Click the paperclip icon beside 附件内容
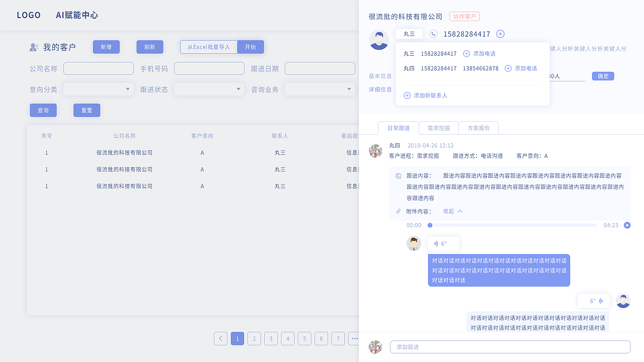This screenshot has width=644, height=362. pyautogui.click(x=398, y=211)
